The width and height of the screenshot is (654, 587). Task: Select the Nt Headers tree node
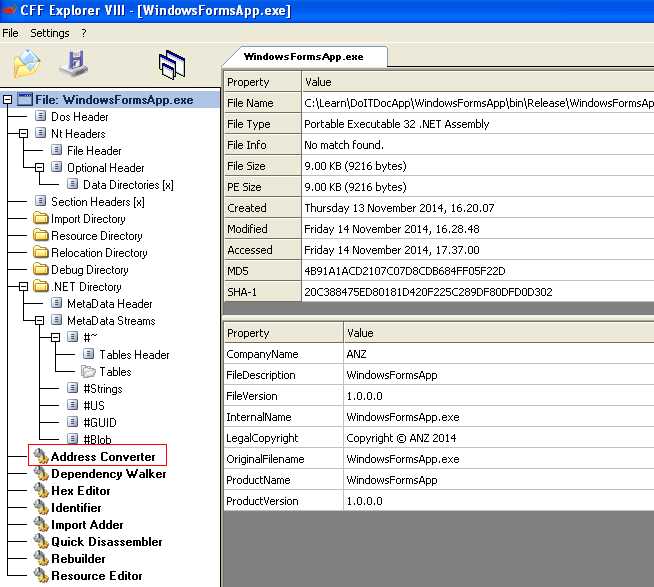[x=78, y=134]
